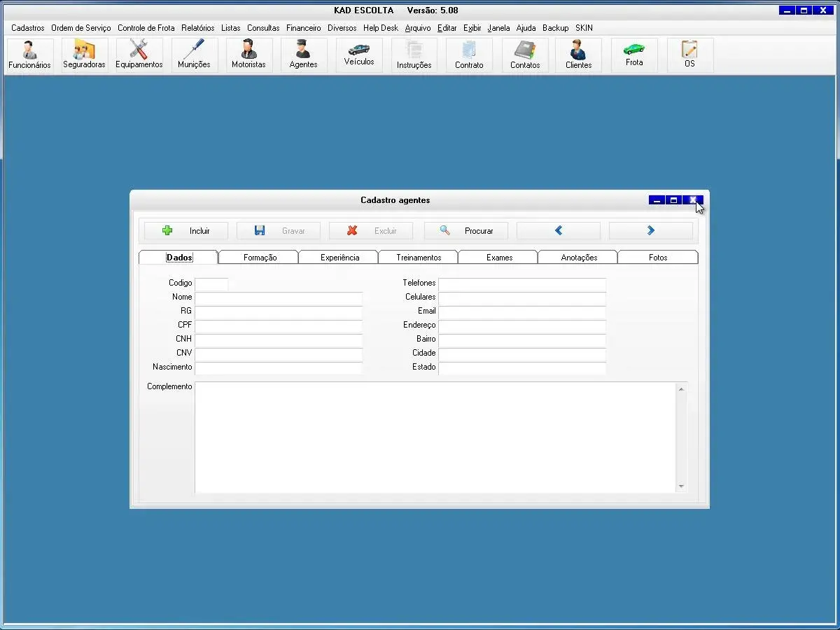Click the Complemento scrollbar down arrow
Screen dimensions: 840x630
point(681,487)
